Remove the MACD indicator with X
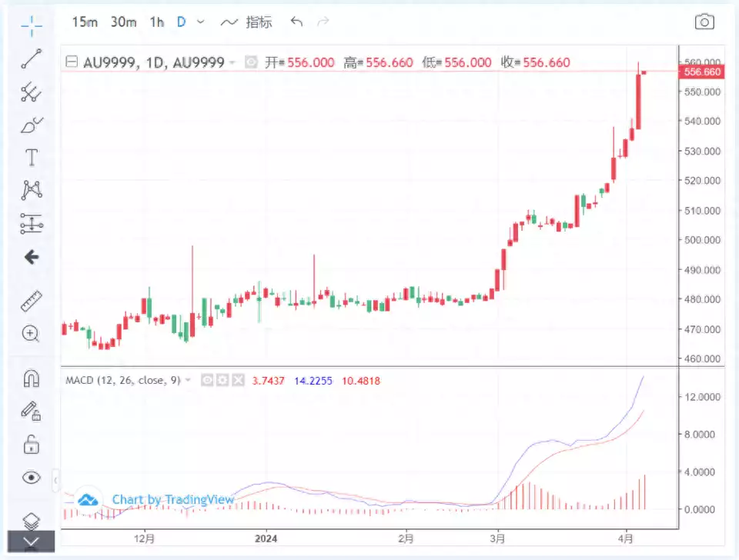The height and width of the screenshot is (560, 739). pyautogui.click(x=239, y=380)
